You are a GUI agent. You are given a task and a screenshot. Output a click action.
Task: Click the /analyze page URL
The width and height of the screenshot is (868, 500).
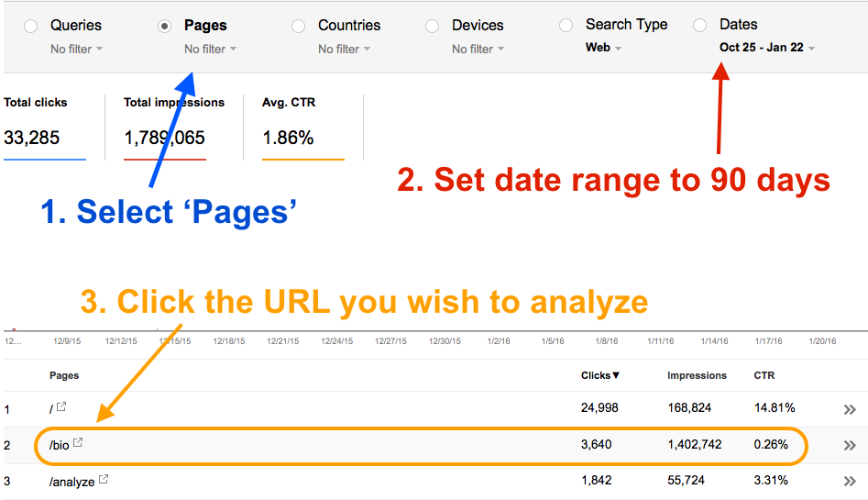(x=71, y=482)
